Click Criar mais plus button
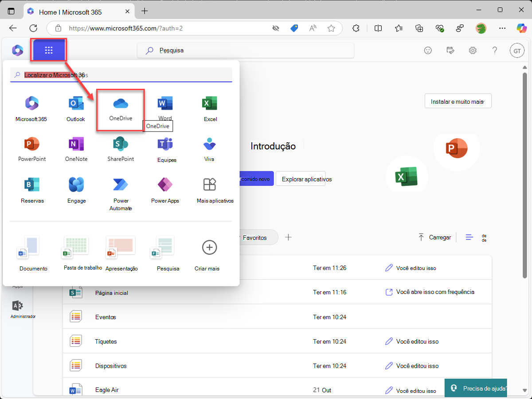532x399 pixels. click(x=209, y=247)
